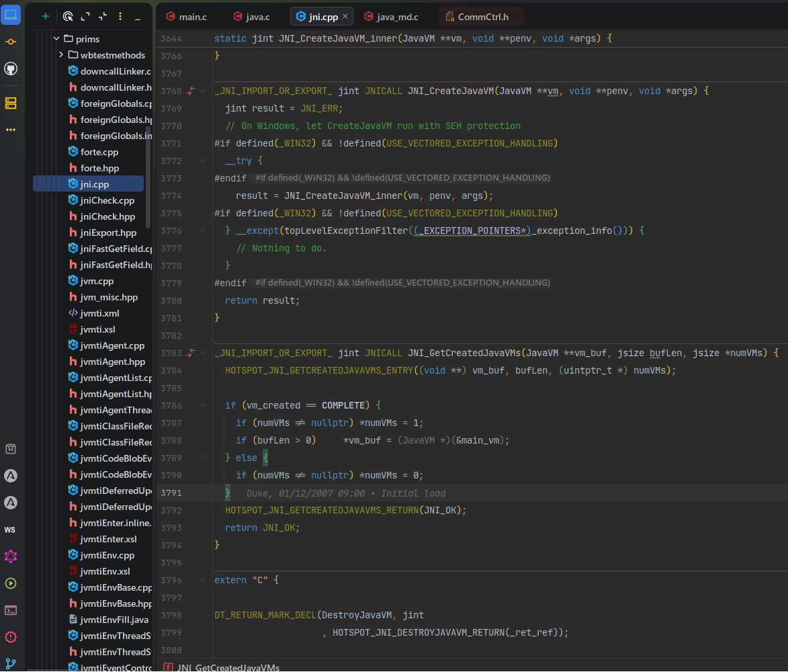This screenshot has width=788, height=672.
Task: Open the Project tool window icon
Action: click(x=11, y=15)
